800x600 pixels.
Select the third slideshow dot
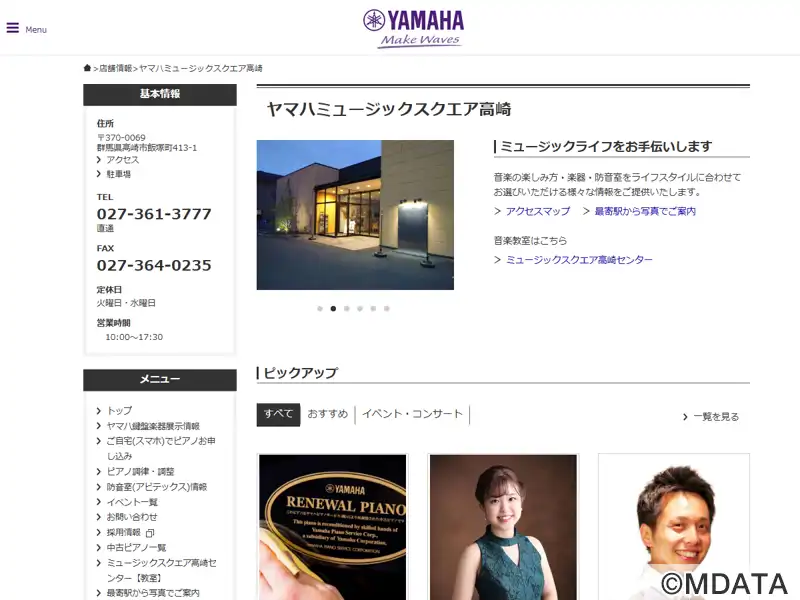click(x=346, y=309)
